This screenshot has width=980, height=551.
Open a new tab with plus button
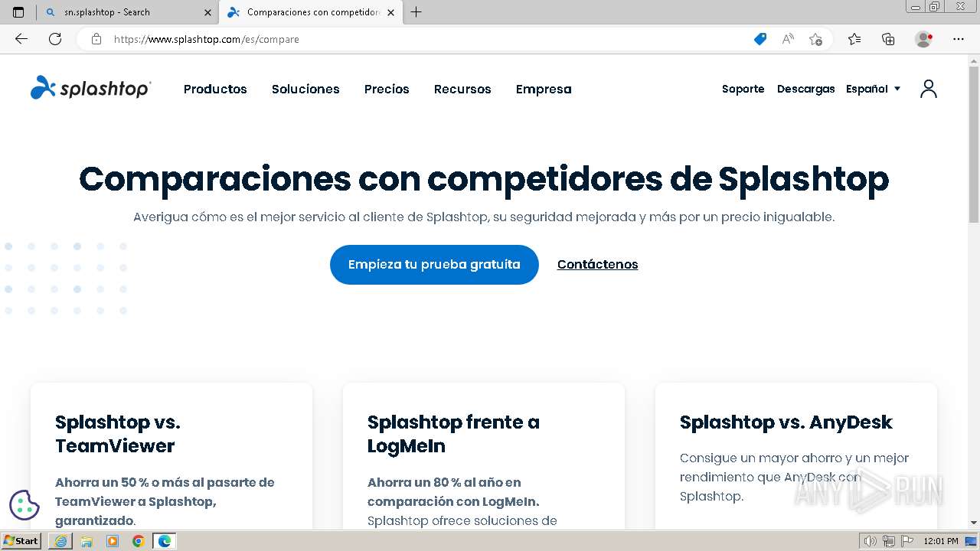[x=416, y=12]
